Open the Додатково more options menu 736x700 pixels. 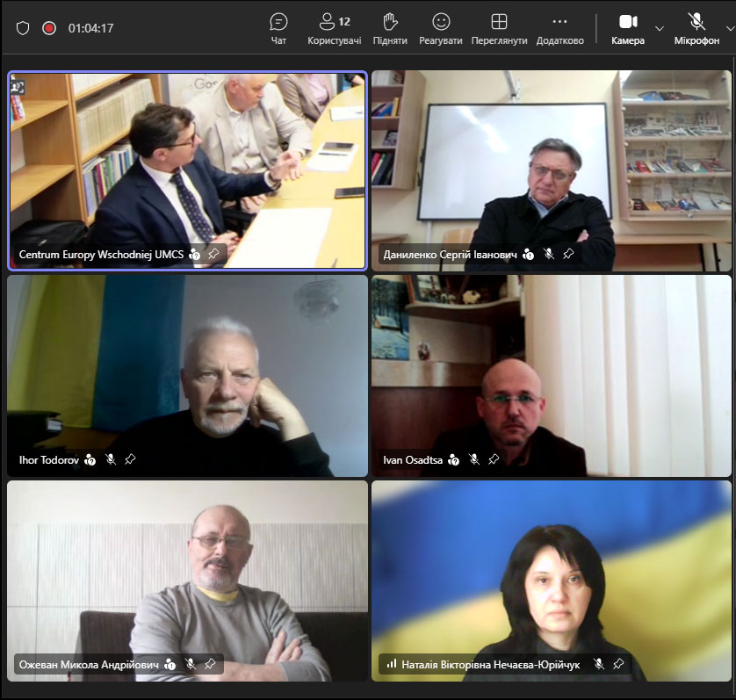(560, 29)
